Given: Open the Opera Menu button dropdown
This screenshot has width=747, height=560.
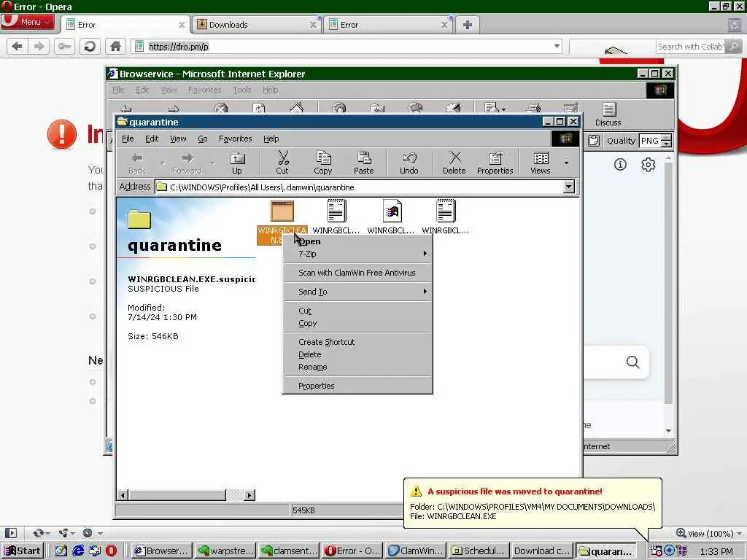Looking at the screenshot, I should [28, 22].
